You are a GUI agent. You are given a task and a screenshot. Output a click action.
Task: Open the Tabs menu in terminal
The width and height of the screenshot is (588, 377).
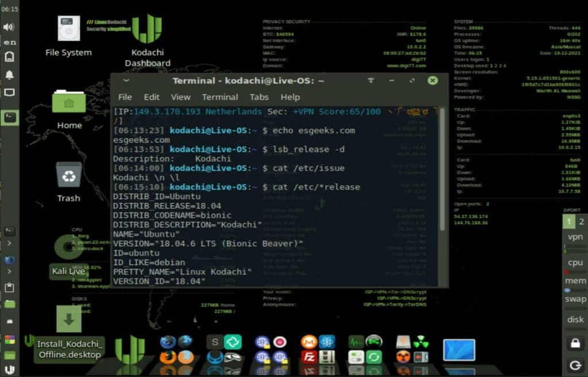coord(259,97)
